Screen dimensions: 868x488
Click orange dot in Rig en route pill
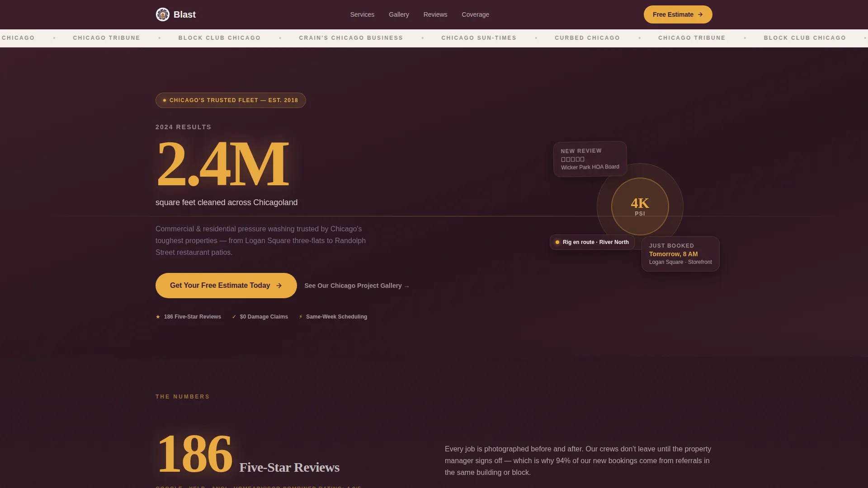(557, 242)
